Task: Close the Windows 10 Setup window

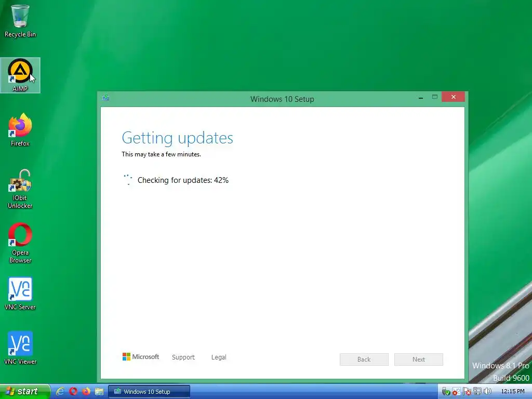Action: 453,97
